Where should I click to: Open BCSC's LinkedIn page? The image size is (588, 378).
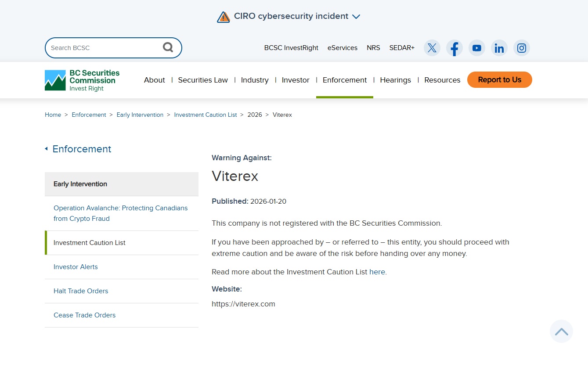(x=499, y=48)
